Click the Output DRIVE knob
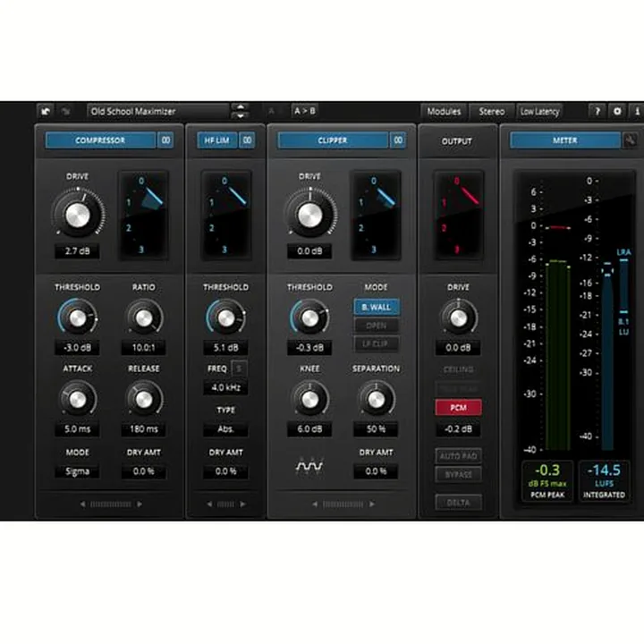Image resolution: width=644 pixels, height=644 pixels. [x=458, y=318]
